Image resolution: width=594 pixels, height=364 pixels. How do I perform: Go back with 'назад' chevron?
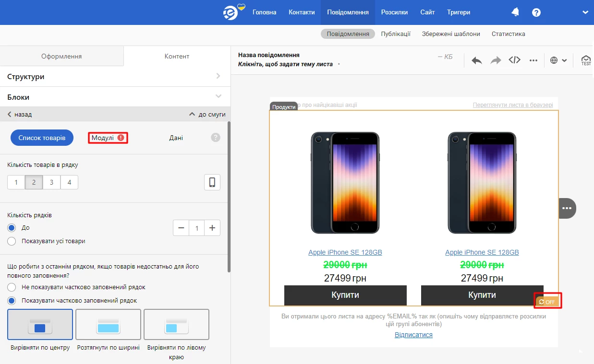(20, 114)
